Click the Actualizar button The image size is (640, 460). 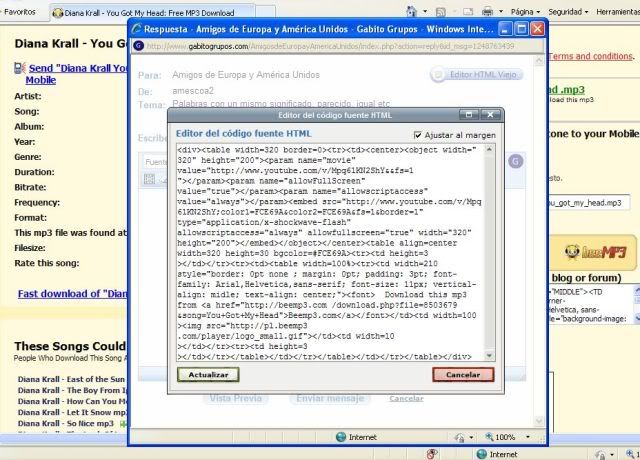[209, 374]
